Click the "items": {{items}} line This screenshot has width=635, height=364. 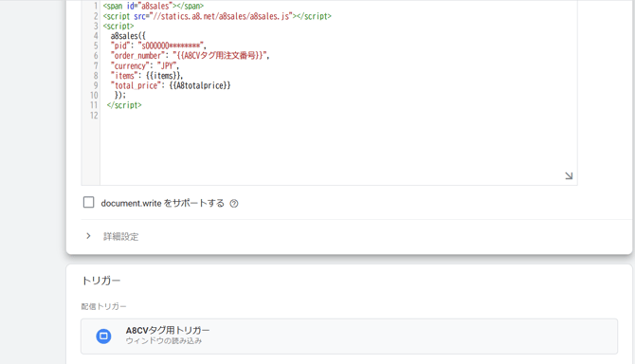tap(147, 76)
